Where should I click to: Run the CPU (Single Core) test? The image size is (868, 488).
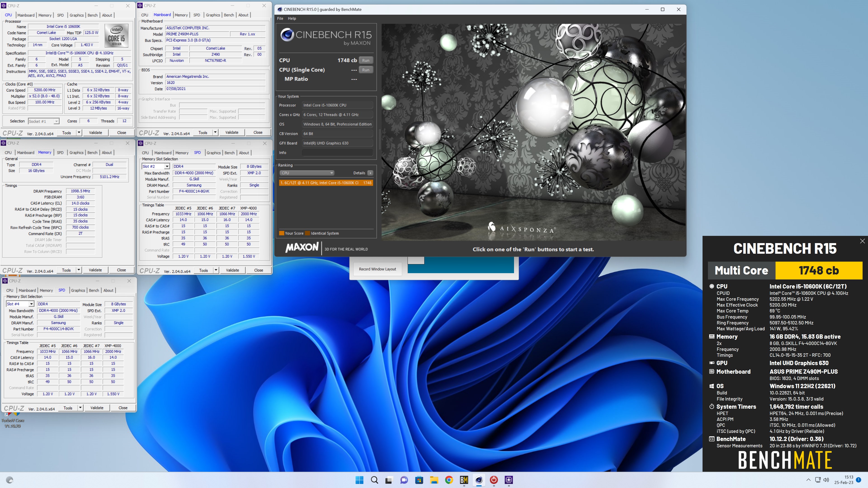366,70
